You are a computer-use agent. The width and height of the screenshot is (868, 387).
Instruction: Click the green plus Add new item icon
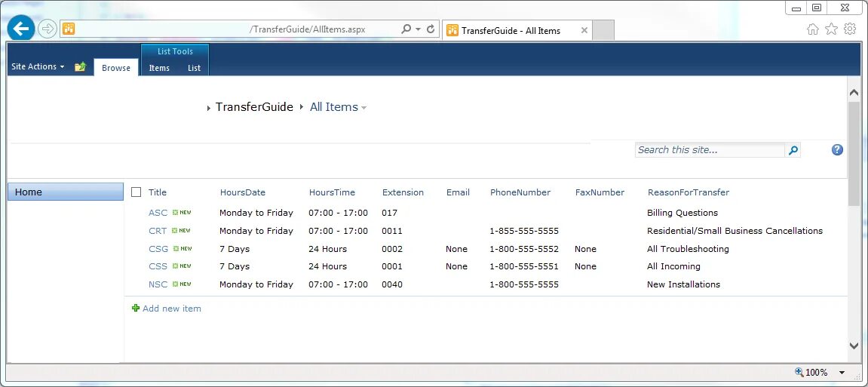click(x=136, y=308)
